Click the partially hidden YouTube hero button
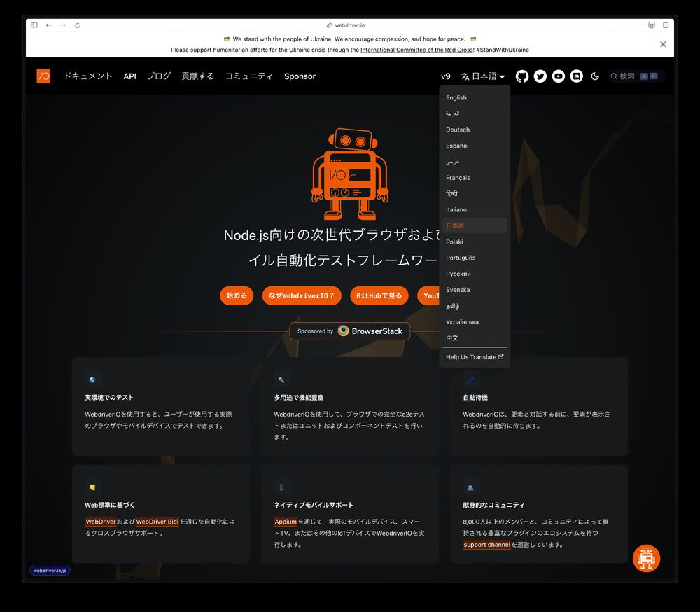The width and height of the screenshot is (700, 612). [428, 295]
